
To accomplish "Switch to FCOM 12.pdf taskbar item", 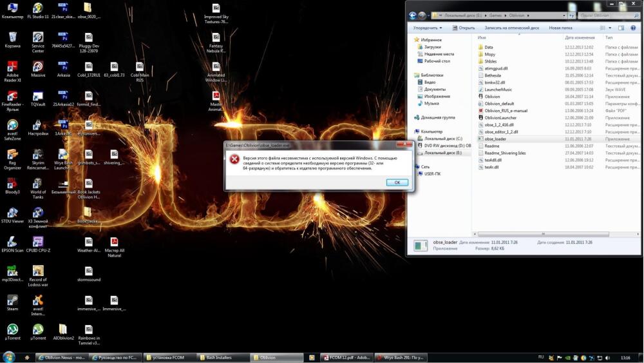I will [x=348, y=358].
